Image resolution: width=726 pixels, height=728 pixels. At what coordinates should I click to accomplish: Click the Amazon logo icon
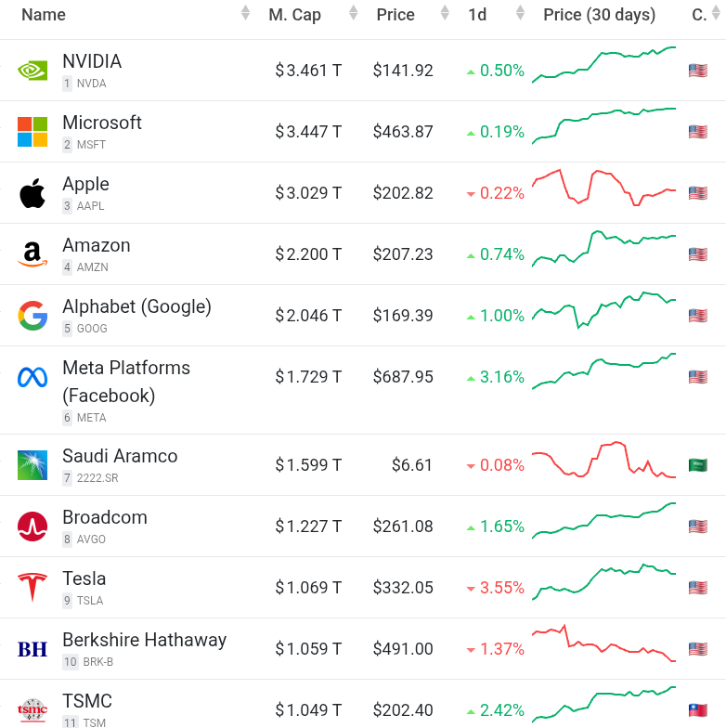coord(32,254)
